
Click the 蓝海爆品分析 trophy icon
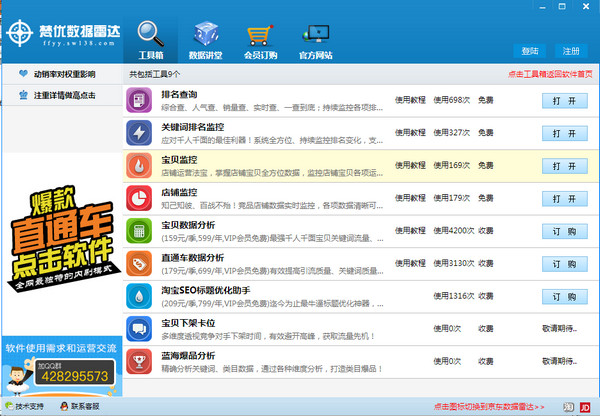[x=139, y=360]
